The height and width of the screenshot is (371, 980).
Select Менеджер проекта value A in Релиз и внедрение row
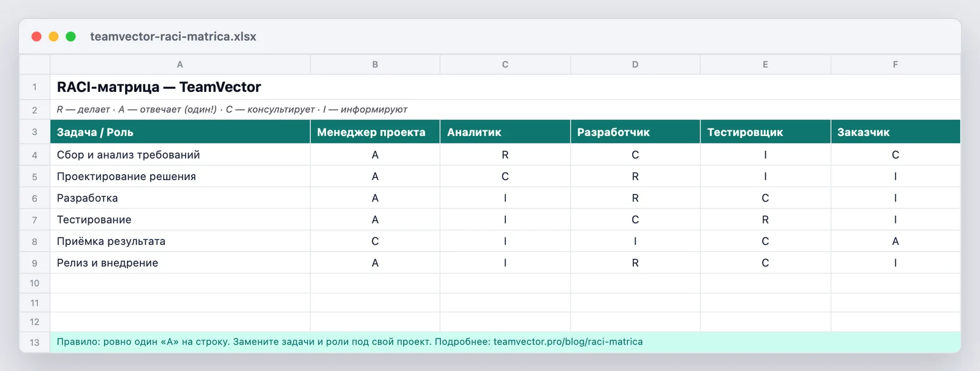375,263
